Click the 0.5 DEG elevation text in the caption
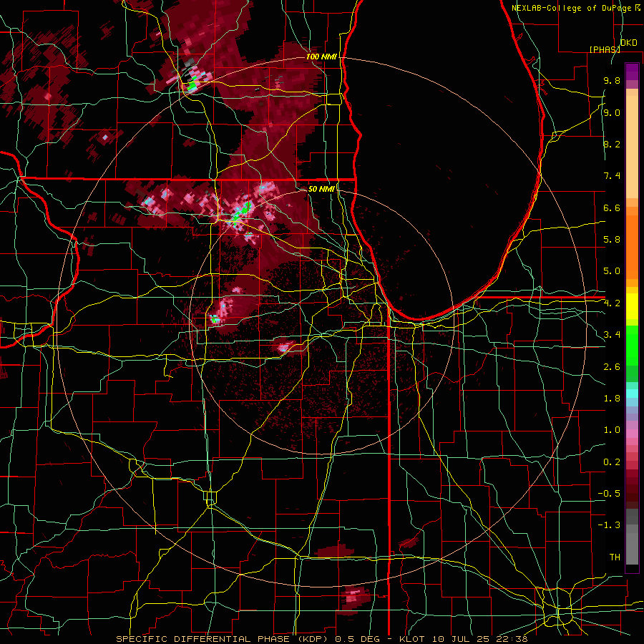 [358, 639]
